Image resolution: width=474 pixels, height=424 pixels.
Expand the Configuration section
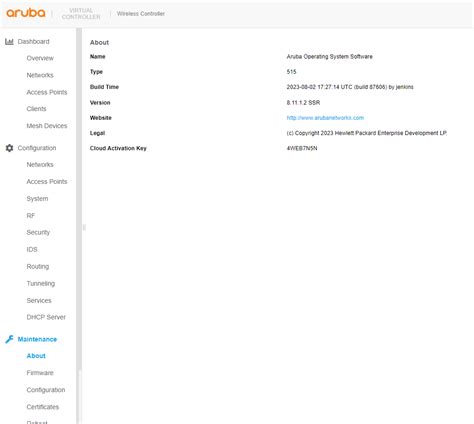37,148
